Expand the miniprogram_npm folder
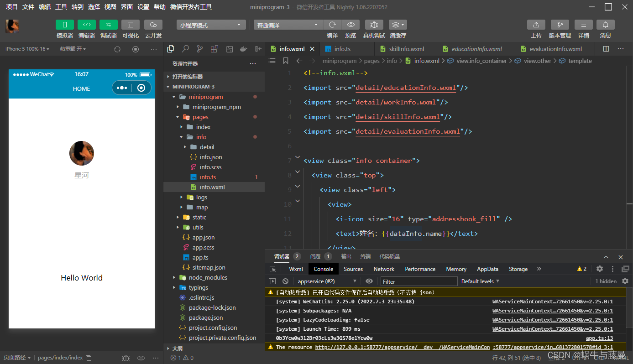 (x=178, y=107)
